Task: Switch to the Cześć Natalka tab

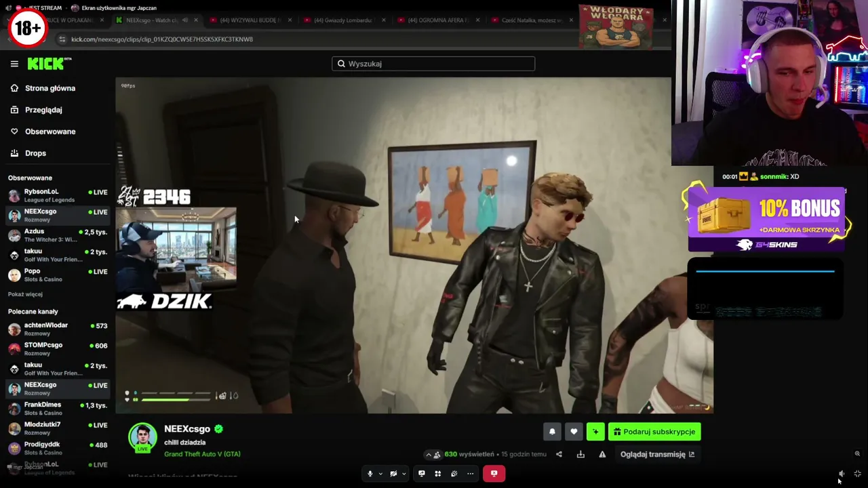Action: [531, 20]
